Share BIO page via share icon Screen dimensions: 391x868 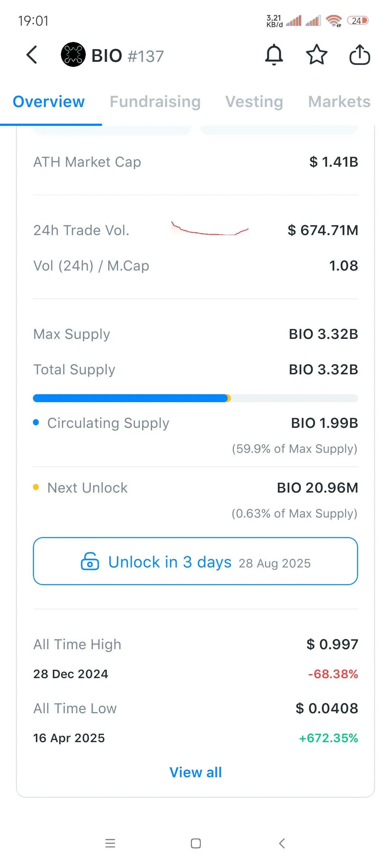tap(360, 55)
